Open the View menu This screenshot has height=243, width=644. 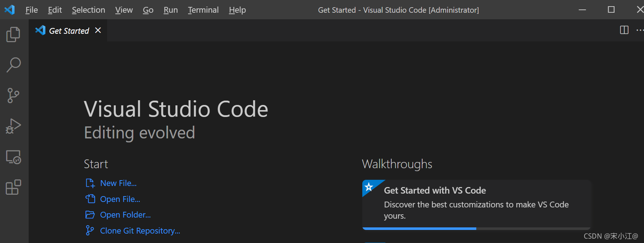pos(124,10)
